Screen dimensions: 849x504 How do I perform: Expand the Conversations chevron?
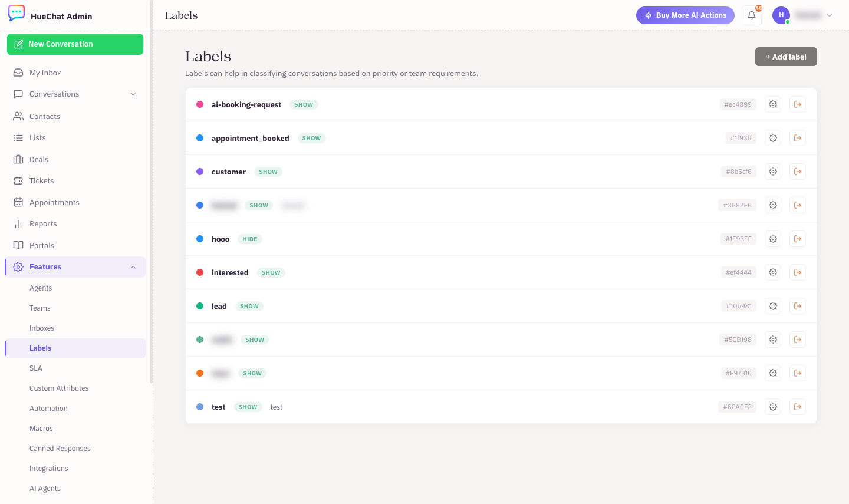coord(133,94)
